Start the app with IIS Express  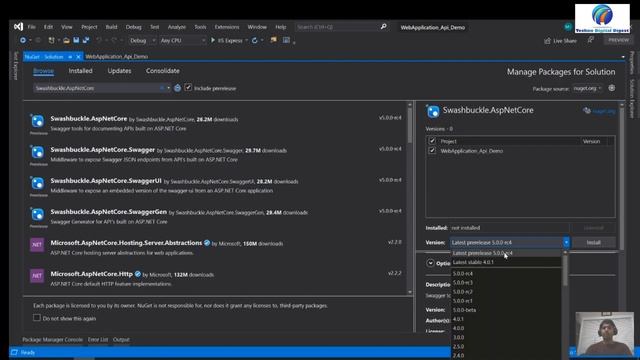tap(227, 40)
